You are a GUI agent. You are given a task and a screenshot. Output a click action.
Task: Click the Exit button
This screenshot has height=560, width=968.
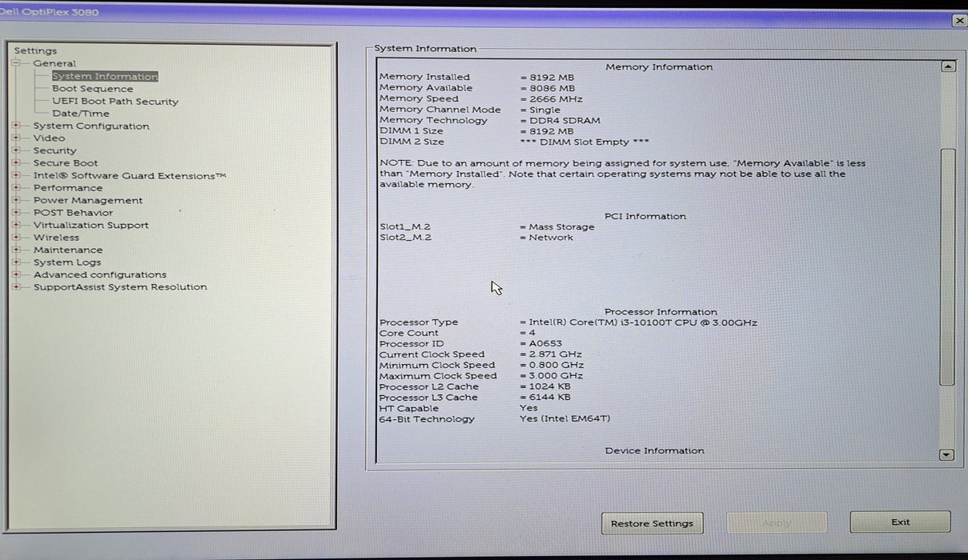point(900,522)
